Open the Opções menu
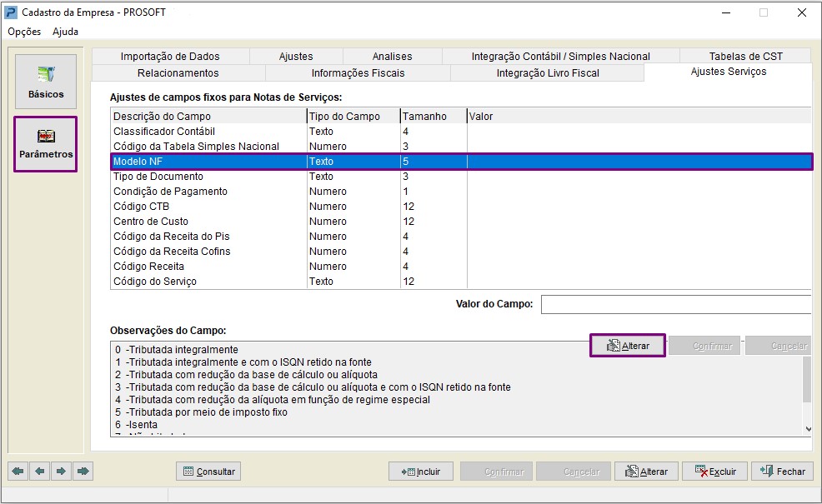The height and width of the screenshot is (504, 822). point(24,32)
